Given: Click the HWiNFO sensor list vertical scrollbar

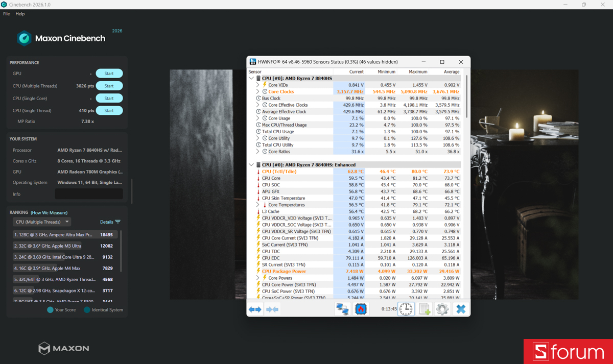Looking at the screenshot, I should (466, 96).
